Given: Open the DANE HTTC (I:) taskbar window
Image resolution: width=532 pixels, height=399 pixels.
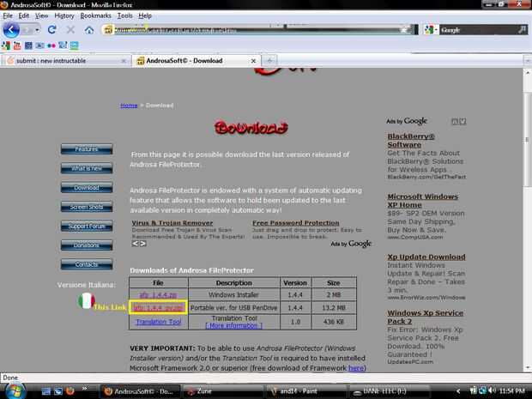Looking at the screenshot, I should (x=390, y=391).
